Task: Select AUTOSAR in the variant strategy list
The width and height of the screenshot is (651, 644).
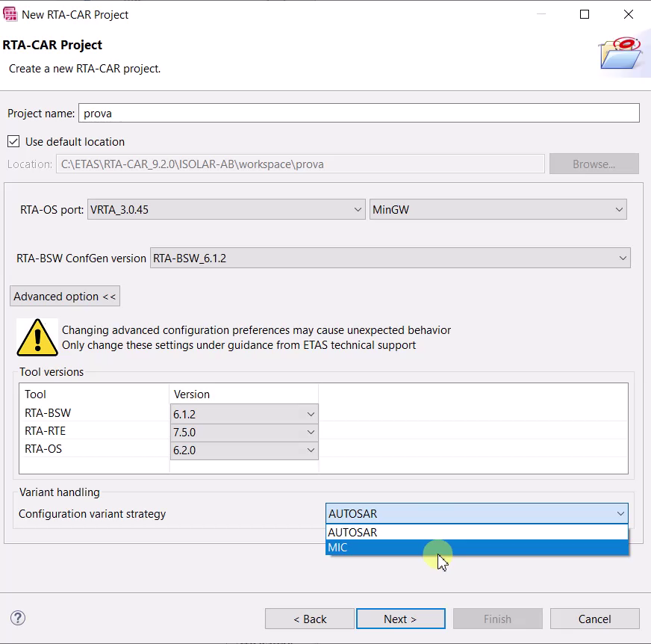Action: 476,532
